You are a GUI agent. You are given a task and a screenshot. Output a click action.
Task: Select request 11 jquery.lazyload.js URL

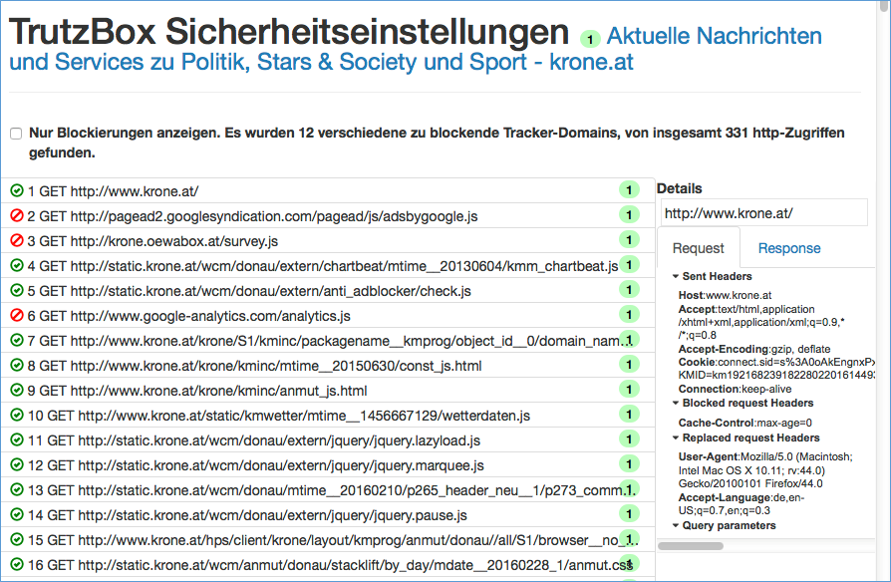(254, 440)
